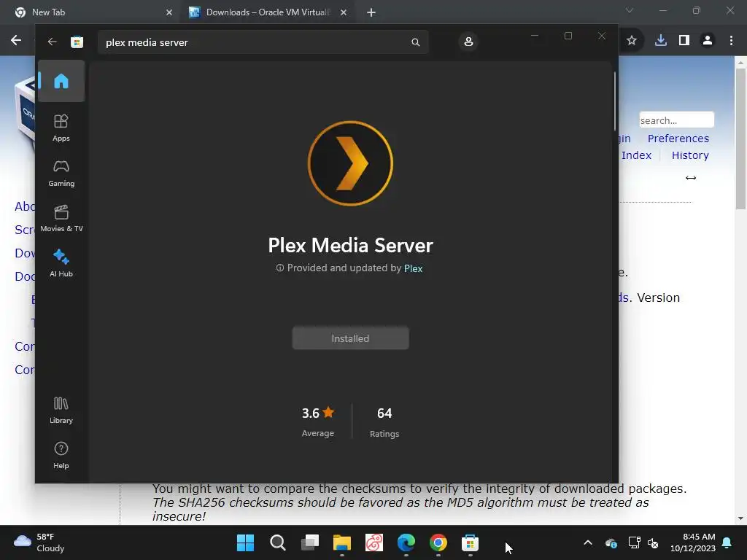Bookmark this page with the star icon
The image size is (747, 560).
tap(632, 41)
